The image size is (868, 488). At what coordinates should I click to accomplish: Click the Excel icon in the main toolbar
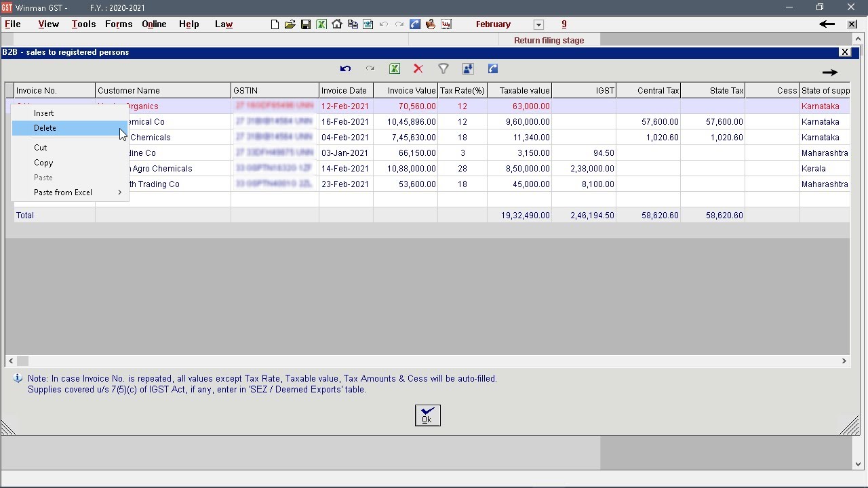tap(321, 24)
